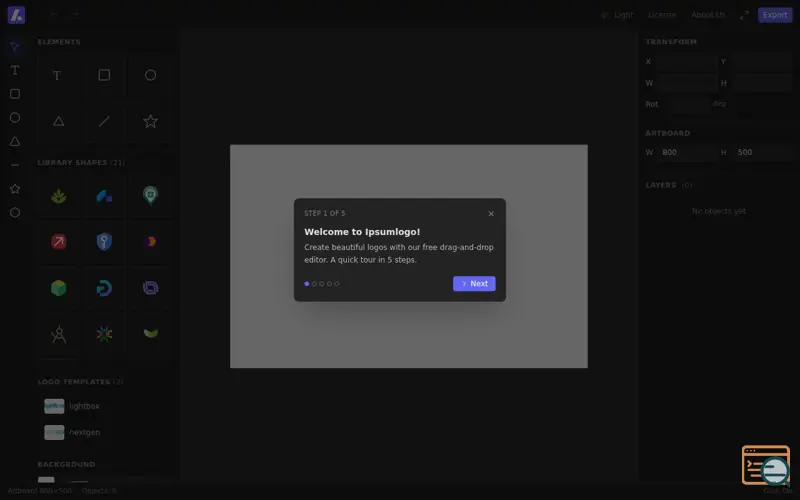Select the Triangle tool in the left toolbar

[15, 141]
